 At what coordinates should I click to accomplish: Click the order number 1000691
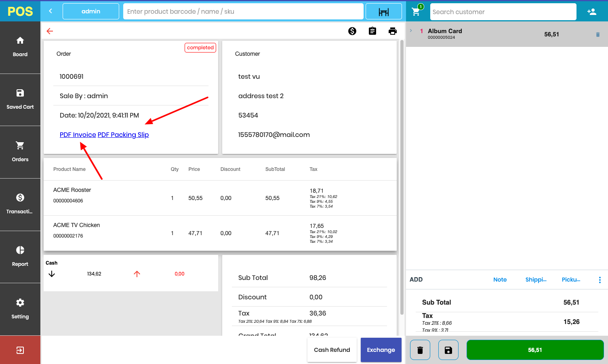(x=72, y=76)
